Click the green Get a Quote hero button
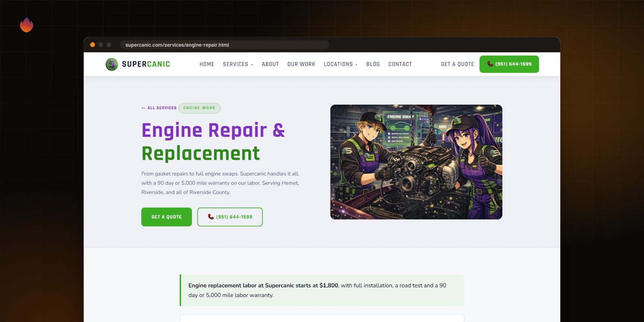 tap(167, 217)
